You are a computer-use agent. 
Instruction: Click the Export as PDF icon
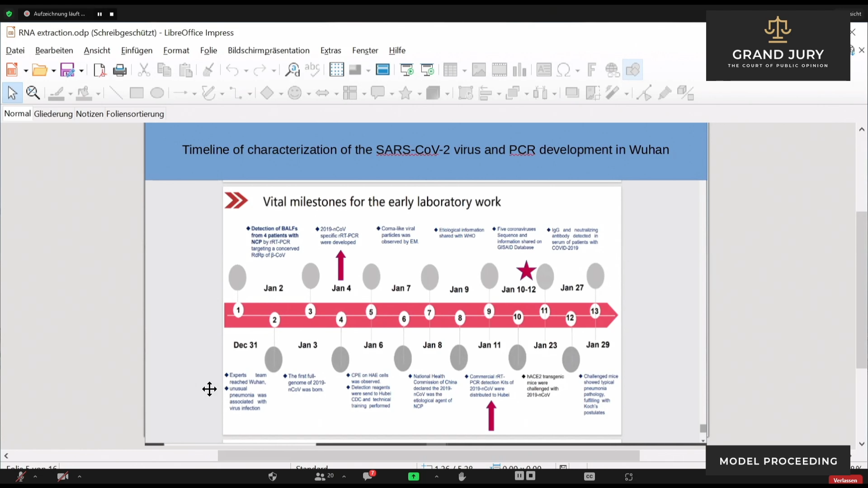pos(99,70)
